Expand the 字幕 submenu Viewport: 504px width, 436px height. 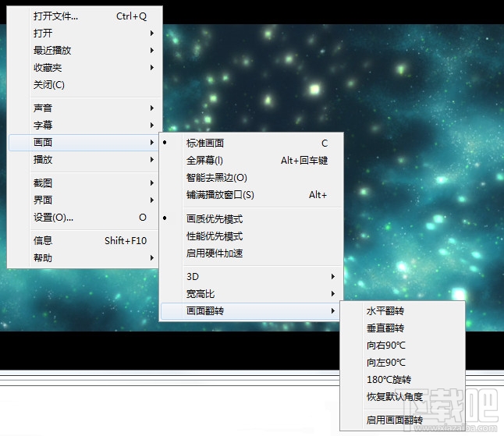click(84, 125)
